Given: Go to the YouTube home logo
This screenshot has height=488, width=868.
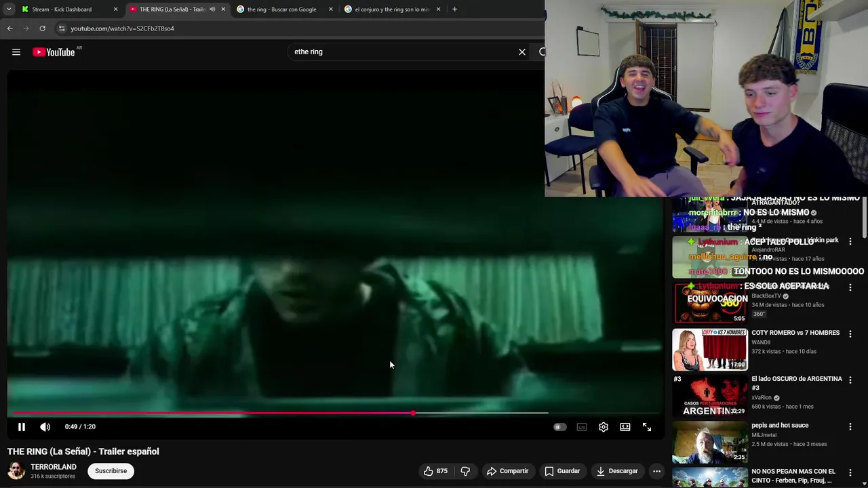Looking at the screenshot, I should 54,52.
